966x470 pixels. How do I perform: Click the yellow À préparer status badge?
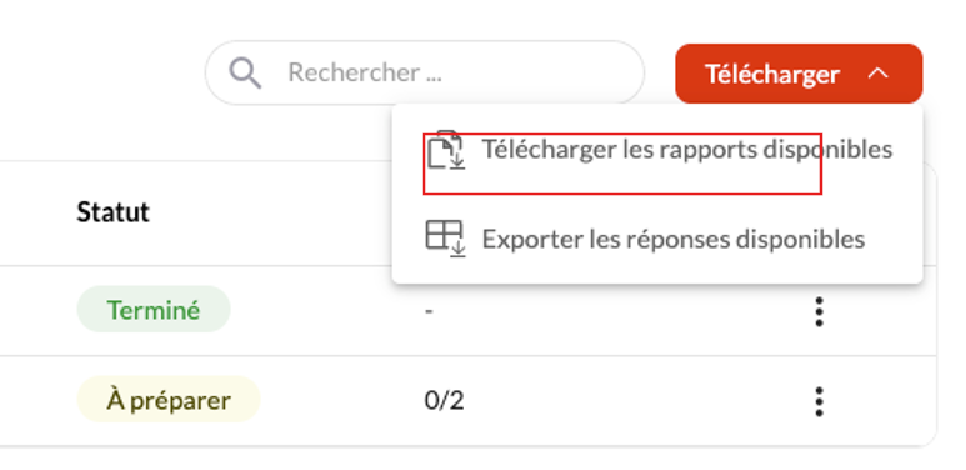pyautogui.click(x=168, y=399)
